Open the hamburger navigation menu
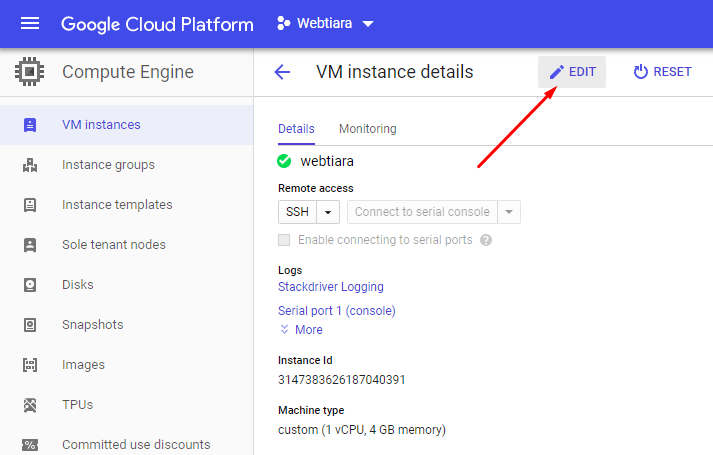Image resolution: width=713 pixels, height=455 pixels. point(30,24)
